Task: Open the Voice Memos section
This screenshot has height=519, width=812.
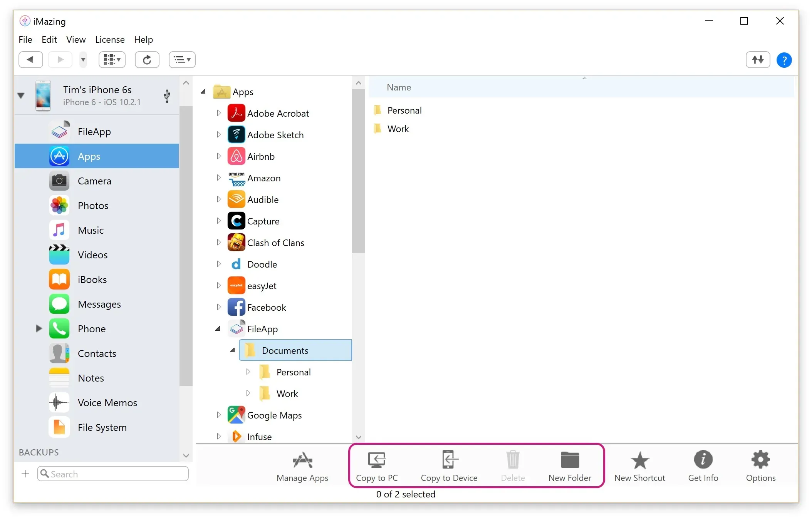Action: 107,402
